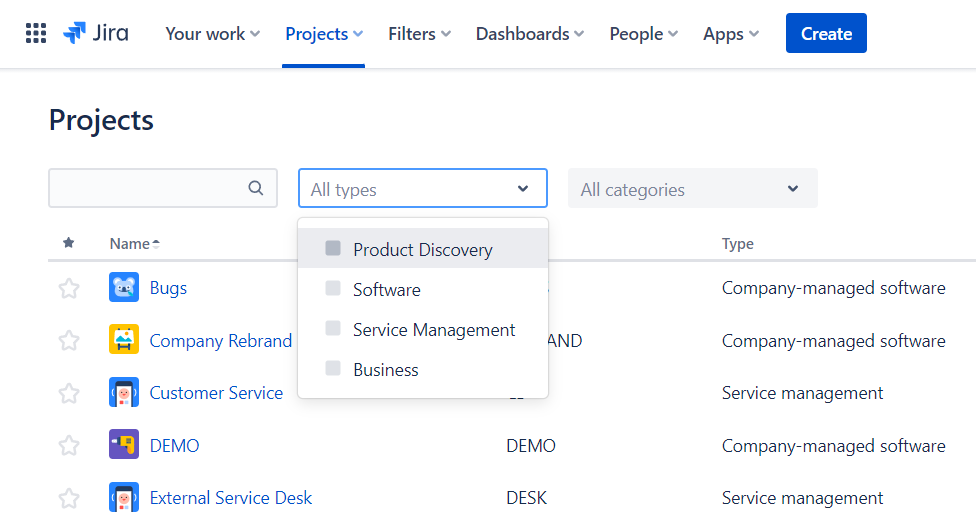
Task: Open the Apps menu
Action: [x=731, y=34]
